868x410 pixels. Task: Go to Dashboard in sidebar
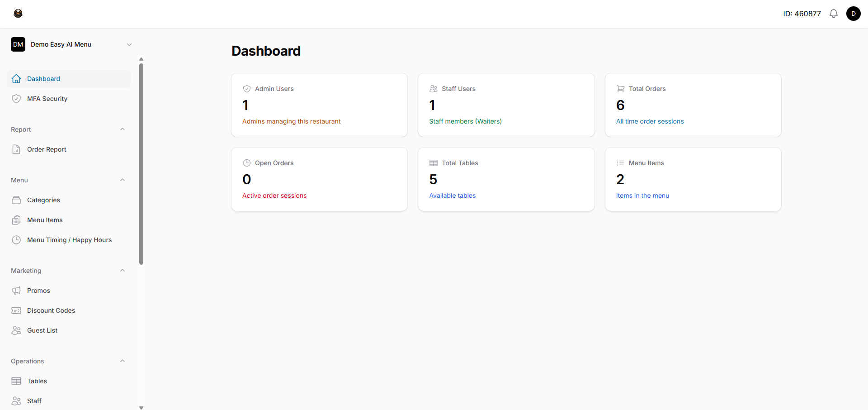(x=69, y=79)
